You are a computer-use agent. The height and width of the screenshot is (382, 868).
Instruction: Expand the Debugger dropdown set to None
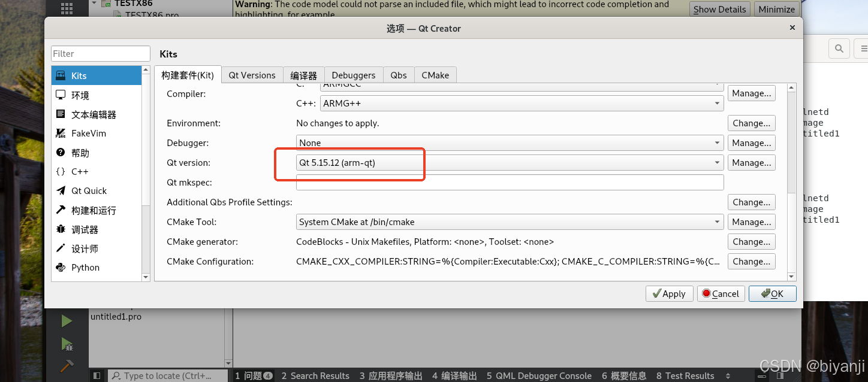(x=717, y=143)
